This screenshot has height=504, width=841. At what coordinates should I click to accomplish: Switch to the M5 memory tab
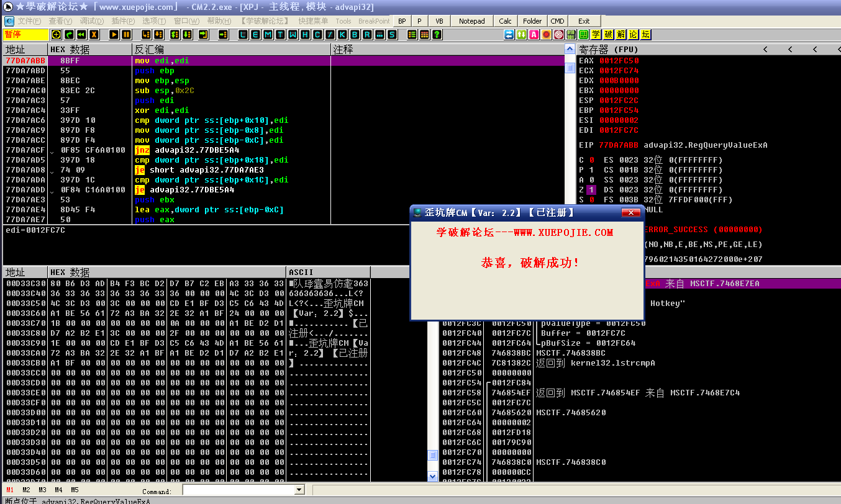click(75, 490)
